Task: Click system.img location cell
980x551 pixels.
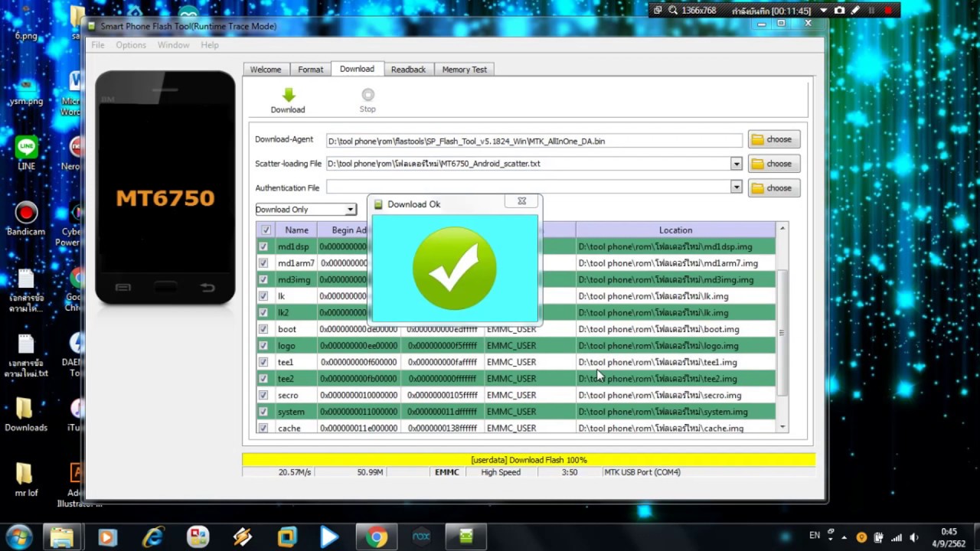Action: click(x=675, y=412)
